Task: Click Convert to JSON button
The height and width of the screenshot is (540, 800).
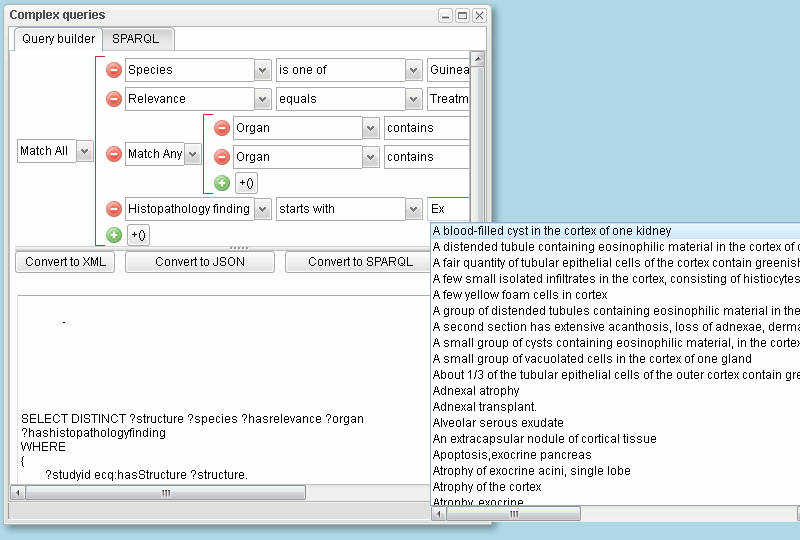Action: tap(200, 262)
